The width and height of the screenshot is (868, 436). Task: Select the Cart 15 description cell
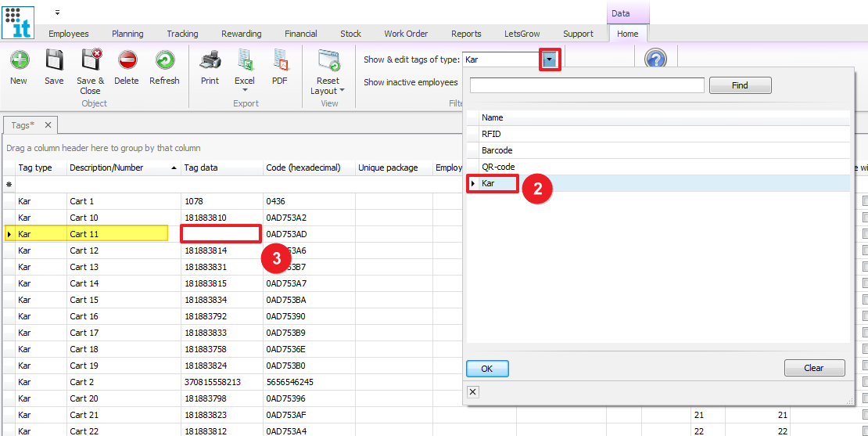[124, 300]
